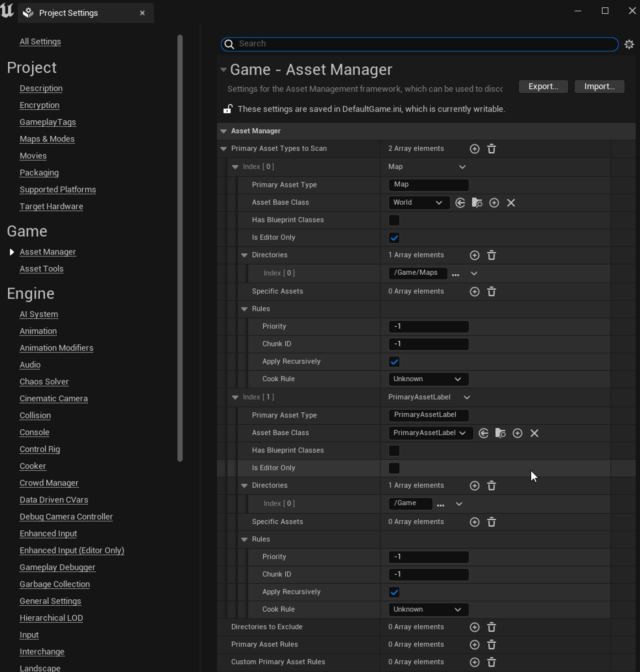Delete all Primary Asset Types to Scan elements
Viewport: 640px width, 672px height.
[x=491, y=149]
